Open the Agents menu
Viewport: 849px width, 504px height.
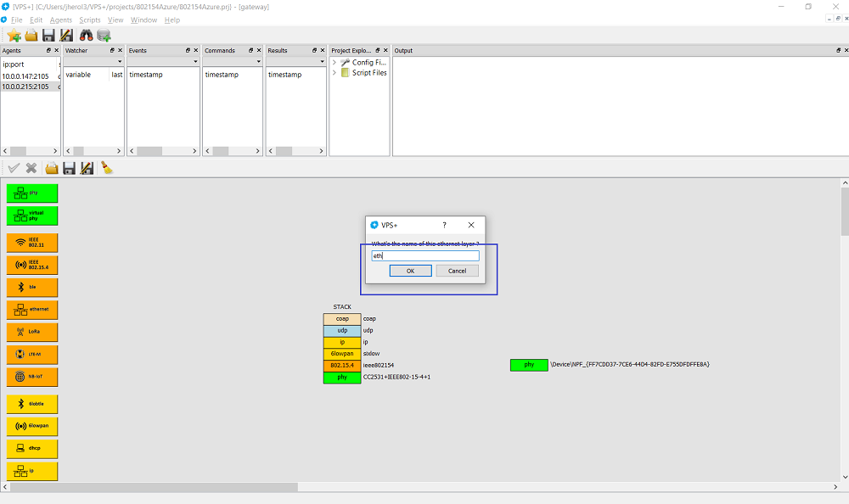[x=61, y=20]
